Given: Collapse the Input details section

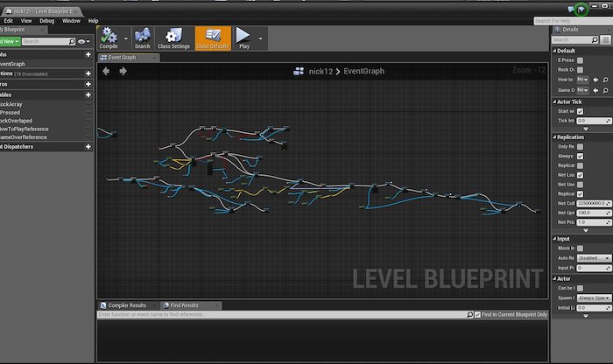Looking at the screenshot, I should (554, 239).
